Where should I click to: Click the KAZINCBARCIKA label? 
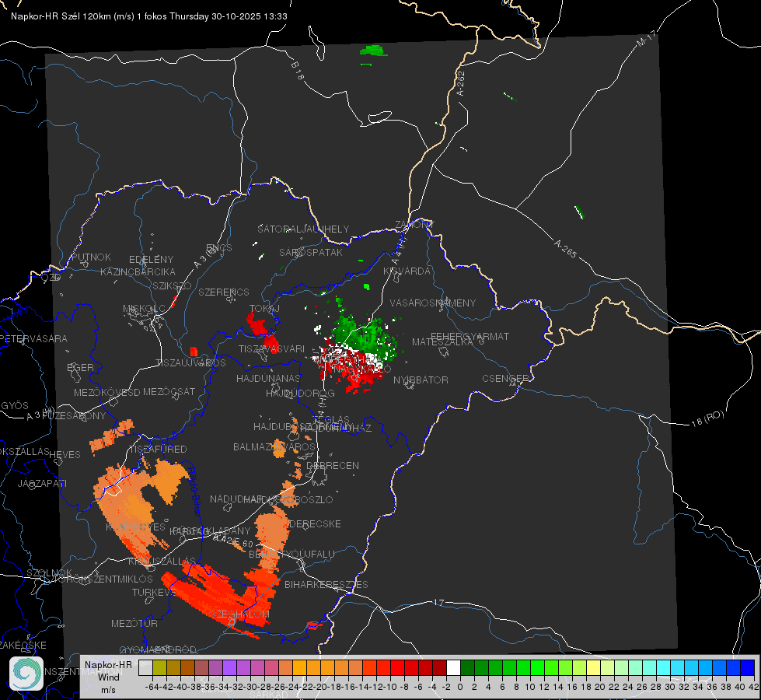point(138,271)
